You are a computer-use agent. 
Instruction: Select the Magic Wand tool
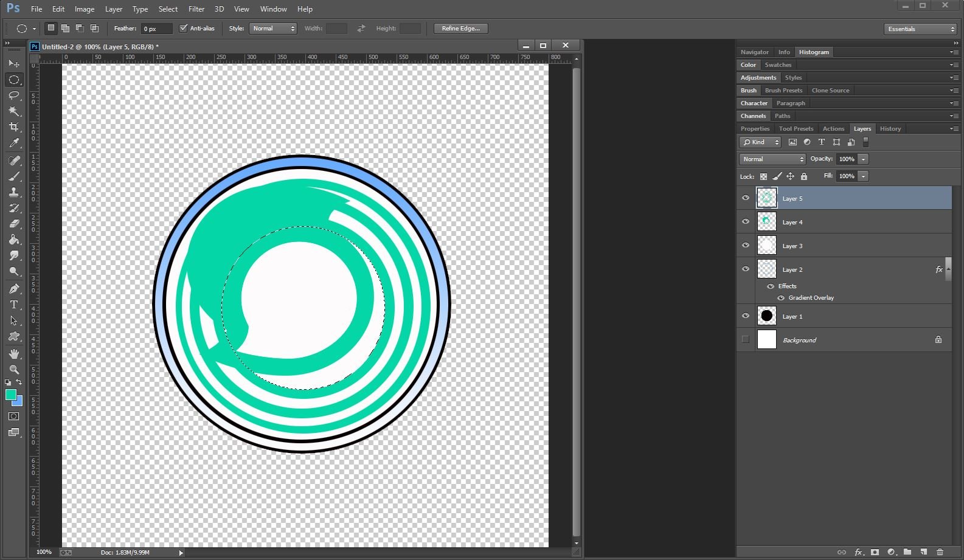tap(14, 111)
